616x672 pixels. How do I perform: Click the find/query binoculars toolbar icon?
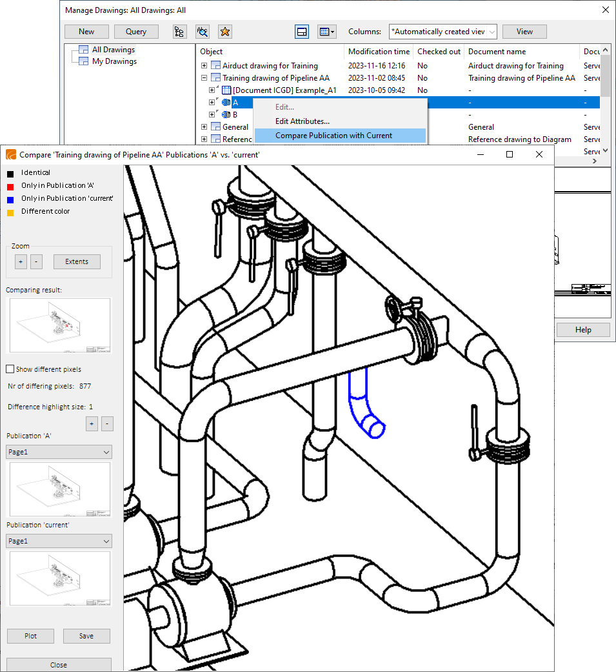pos(202,32)
